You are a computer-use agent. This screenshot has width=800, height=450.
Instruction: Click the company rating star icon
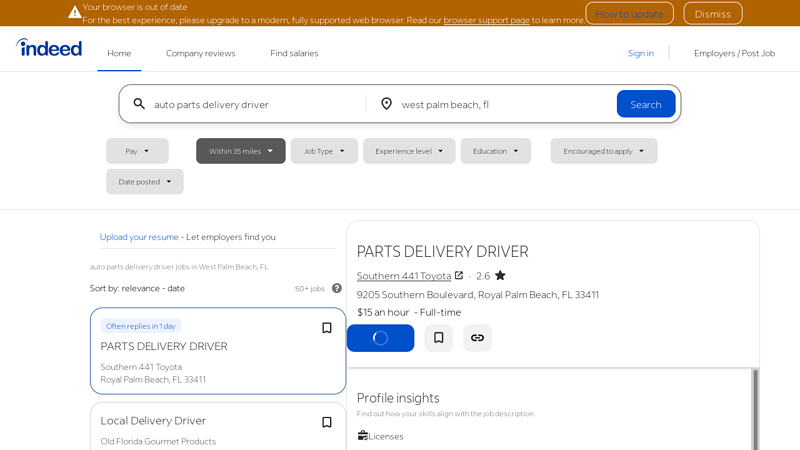click(500, 276)
